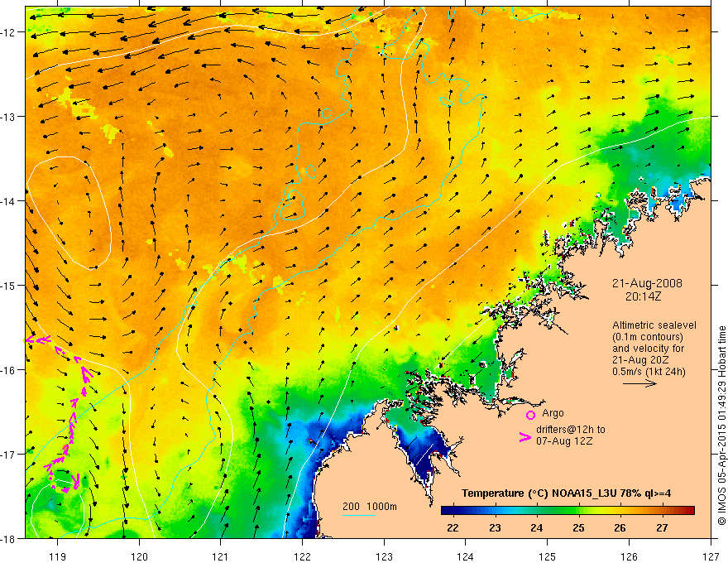Click the 'Argo' legend label
The image size is (728, 563).
pos(553,413)
